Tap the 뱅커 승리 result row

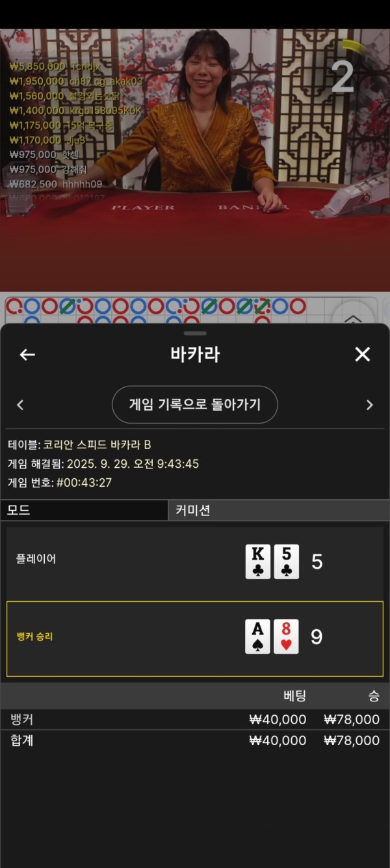pyautogui.click(x=195, y=639)
